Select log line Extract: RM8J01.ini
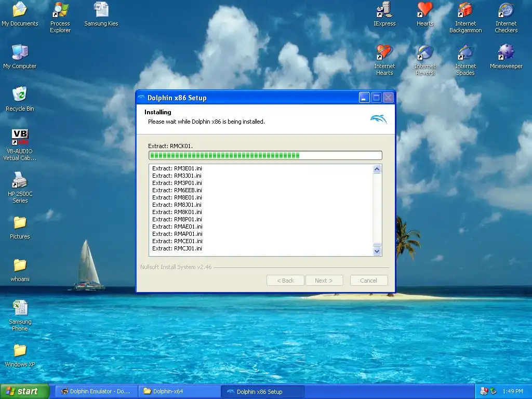The width and height of the screenshot is (532, 399). 177,205
